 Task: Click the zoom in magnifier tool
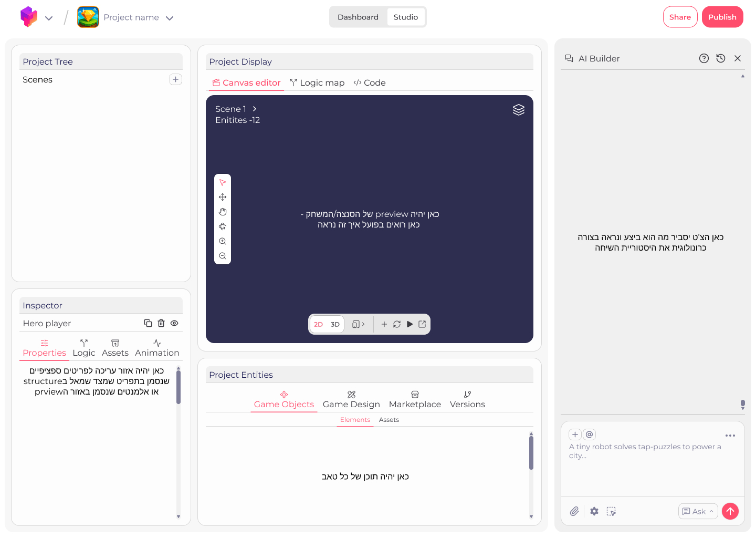223,241
